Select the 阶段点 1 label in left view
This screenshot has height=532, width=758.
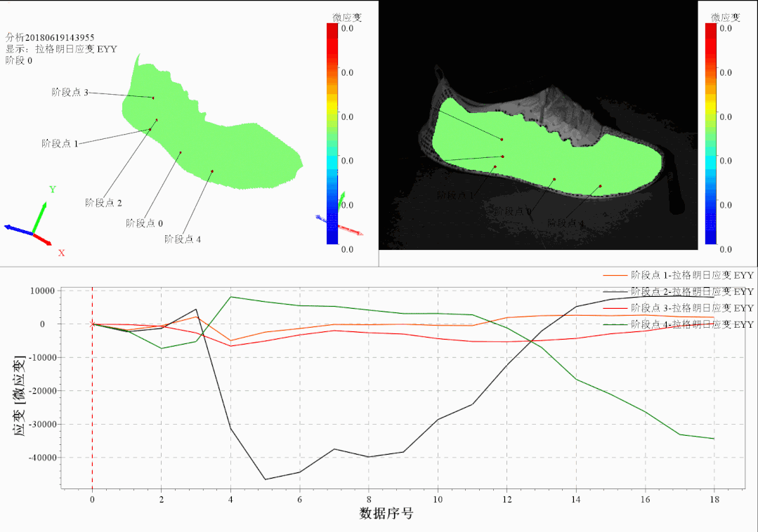60,143
